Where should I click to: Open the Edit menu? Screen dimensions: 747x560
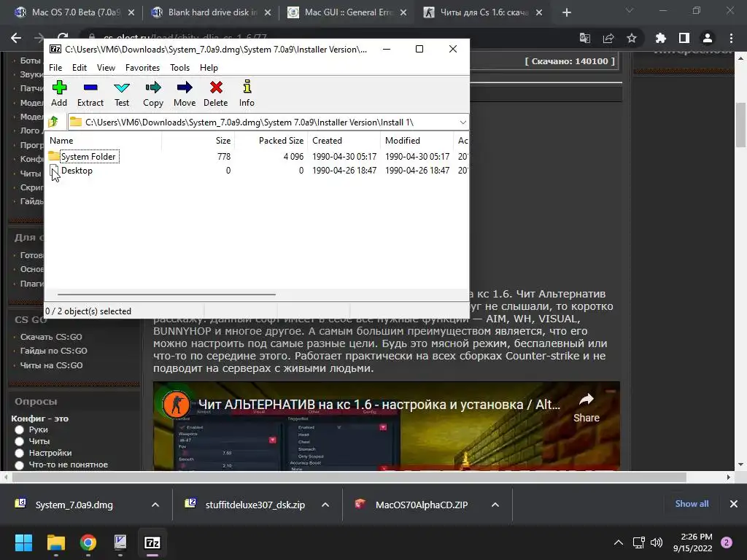(x=79, y=68)
